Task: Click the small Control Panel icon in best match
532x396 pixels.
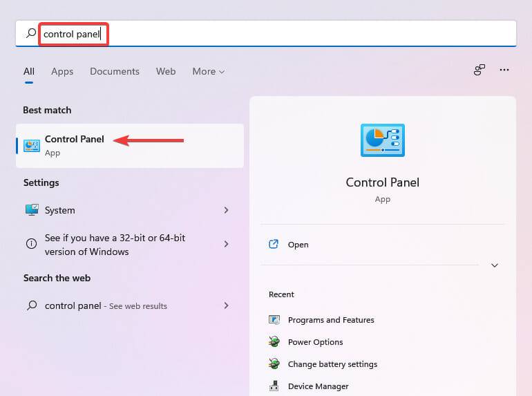Action: [32, 146]
